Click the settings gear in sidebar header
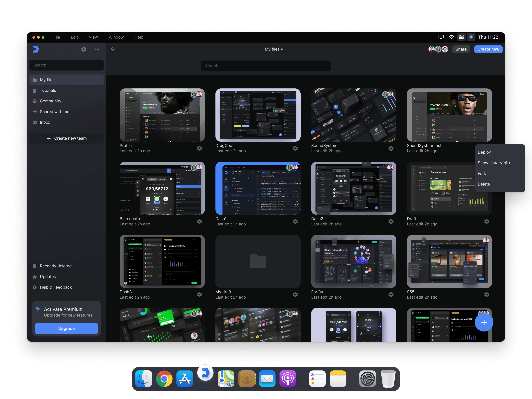 84,49
